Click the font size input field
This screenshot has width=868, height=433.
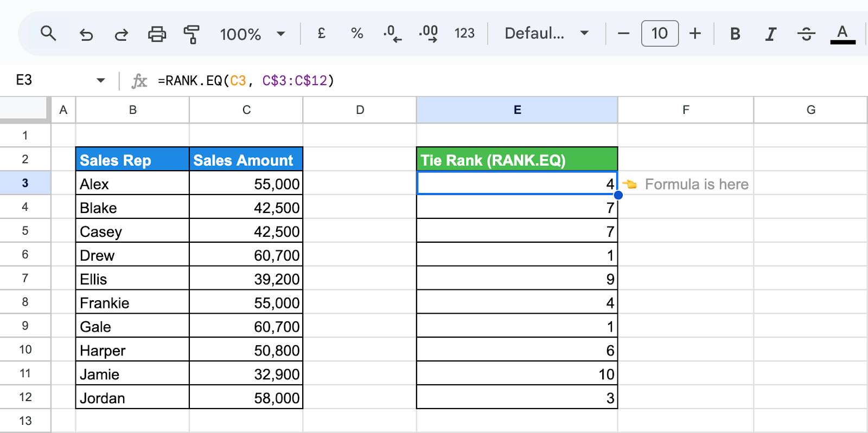pyautogui.click(x=660, y=34)
